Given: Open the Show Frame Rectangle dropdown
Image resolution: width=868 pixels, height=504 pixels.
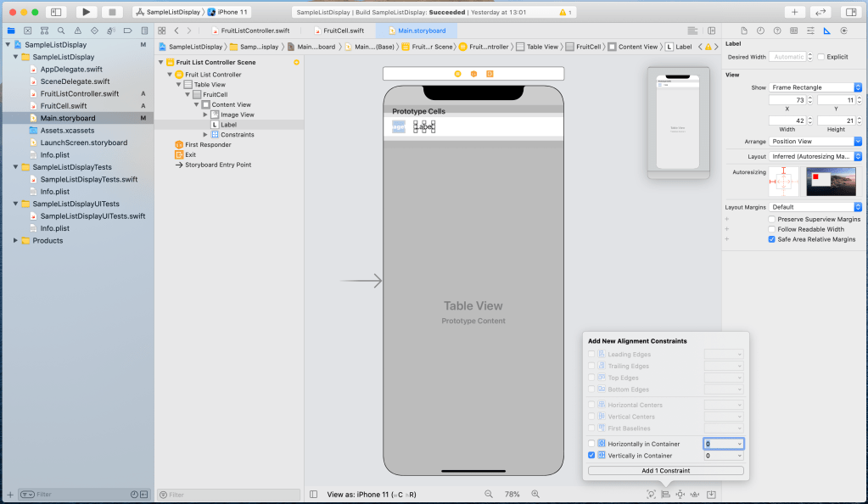Looking at the screenshot, I should [815, 87].
